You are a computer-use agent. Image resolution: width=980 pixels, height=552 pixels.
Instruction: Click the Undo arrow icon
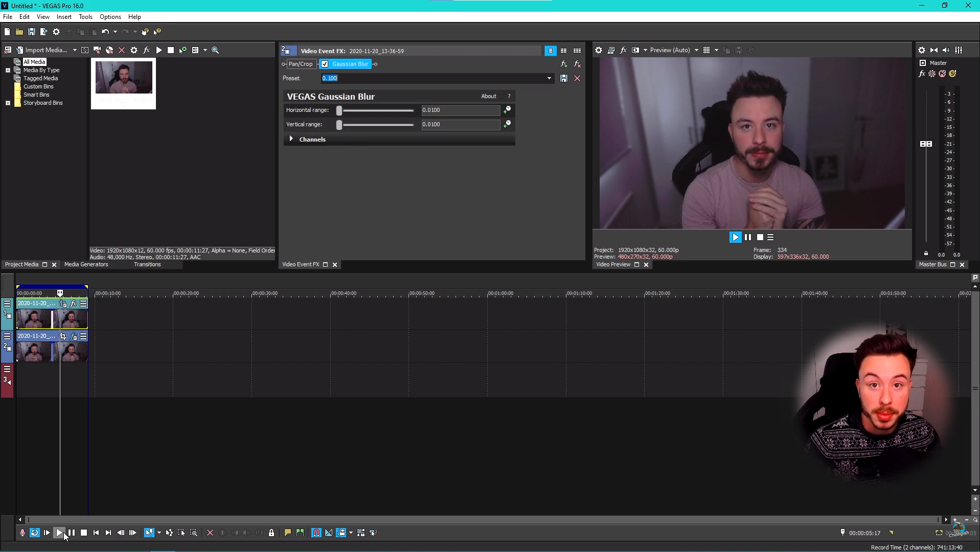(x=105, y=32)
